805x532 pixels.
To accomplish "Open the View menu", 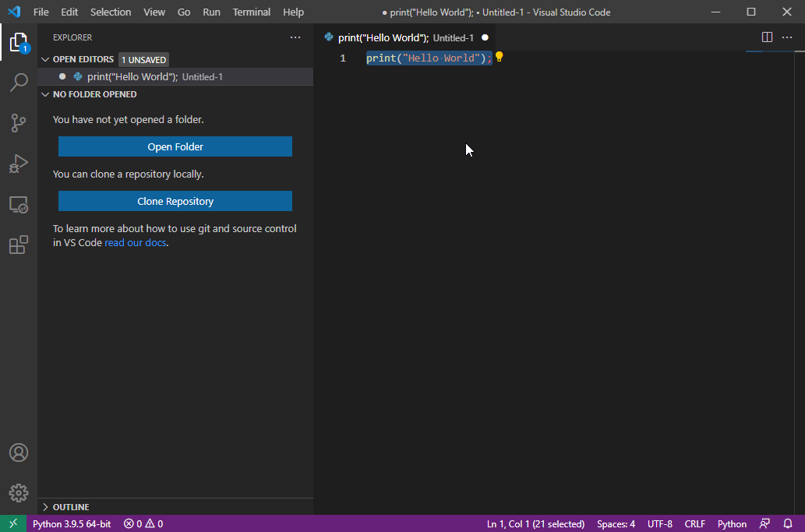I will (x=154, y=12).
